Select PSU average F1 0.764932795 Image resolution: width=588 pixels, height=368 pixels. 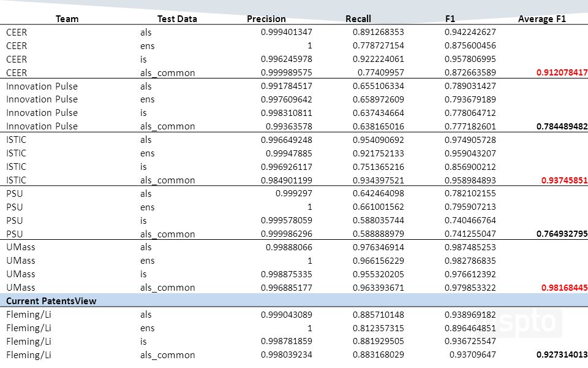[x=562, y=234]
